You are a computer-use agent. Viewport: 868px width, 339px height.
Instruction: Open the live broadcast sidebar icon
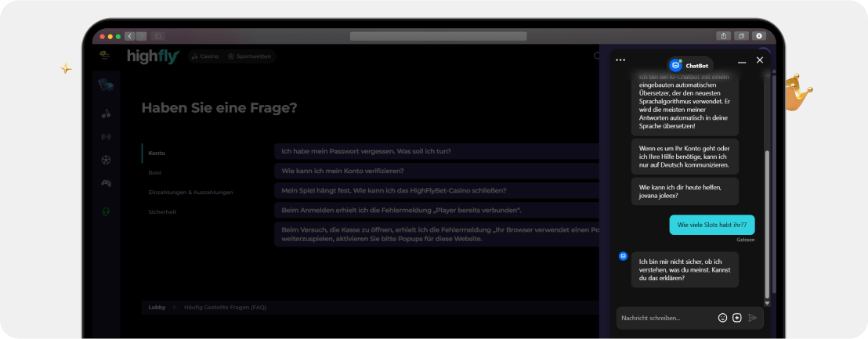107,136
